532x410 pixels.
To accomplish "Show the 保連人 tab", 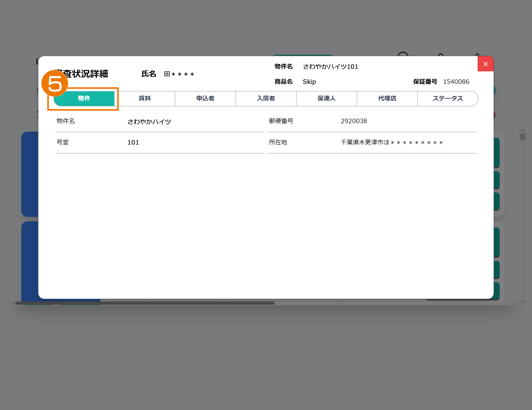I will tap(326, 99).
